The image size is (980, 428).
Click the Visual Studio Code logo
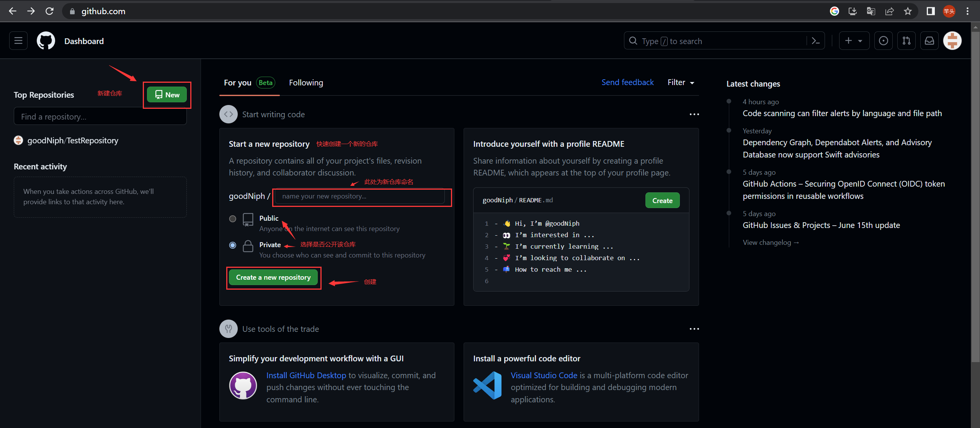(x=487, y=385)
